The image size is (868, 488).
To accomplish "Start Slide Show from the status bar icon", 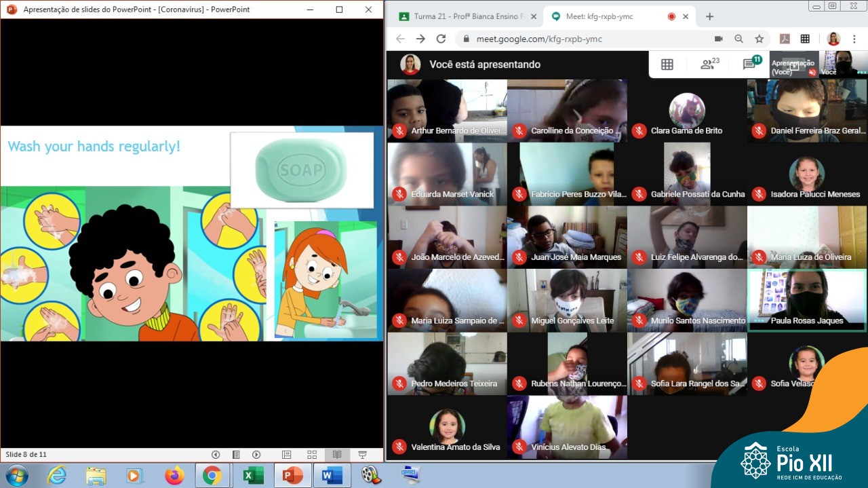I will coord(362,455).
